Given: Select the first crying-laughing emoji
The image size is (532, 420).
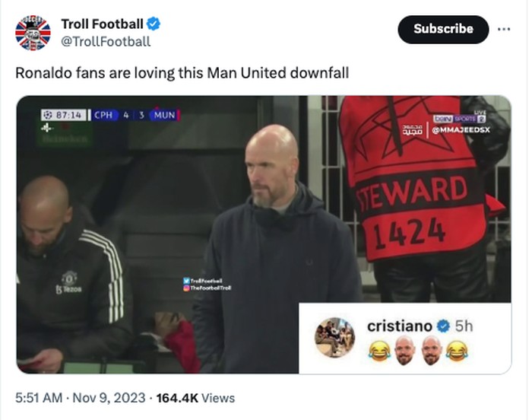Looking at the screenshot, I should pos(379,351).
